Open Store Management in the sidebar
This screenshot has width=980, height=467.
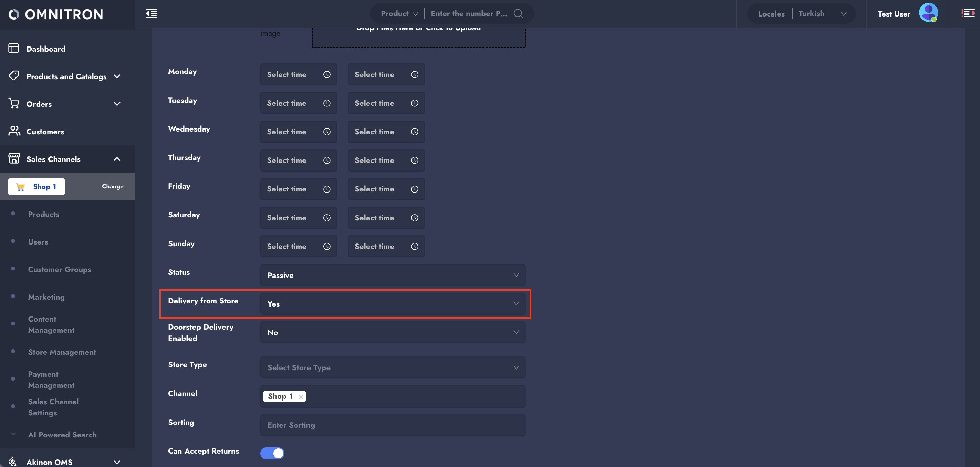tap(62, 352)
